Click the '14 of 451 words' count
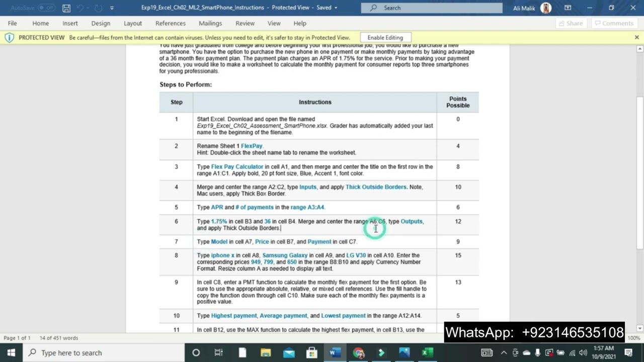 (x=59, y=338)
